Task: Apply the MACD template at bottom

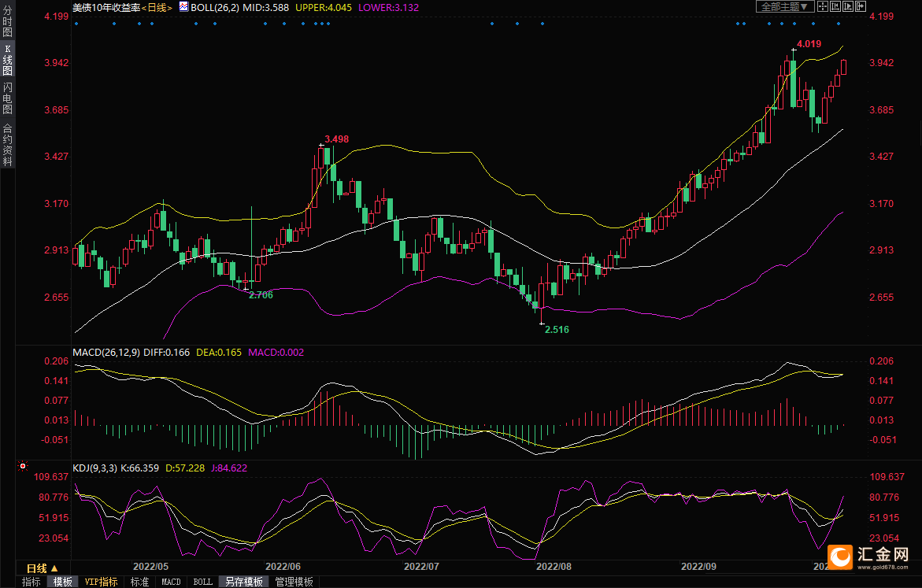Action: [171, 582]
